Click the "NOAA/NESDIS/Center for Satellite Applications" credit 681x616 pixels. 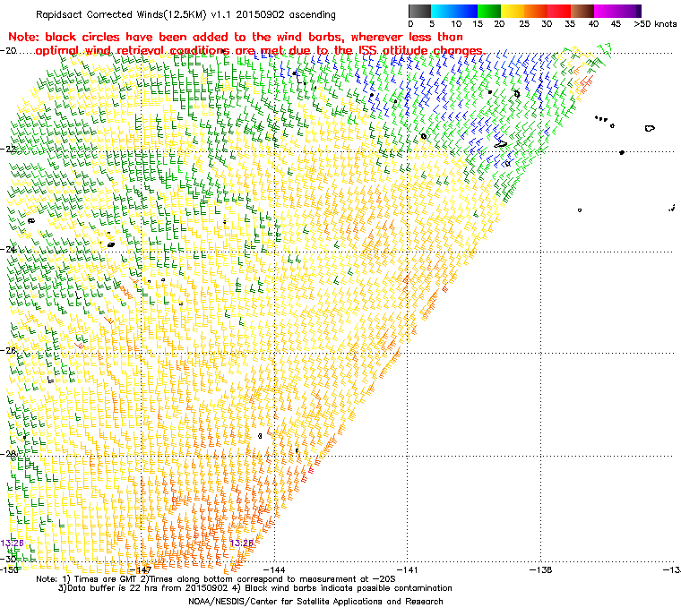pyautogui.click(x=315, y=602)
